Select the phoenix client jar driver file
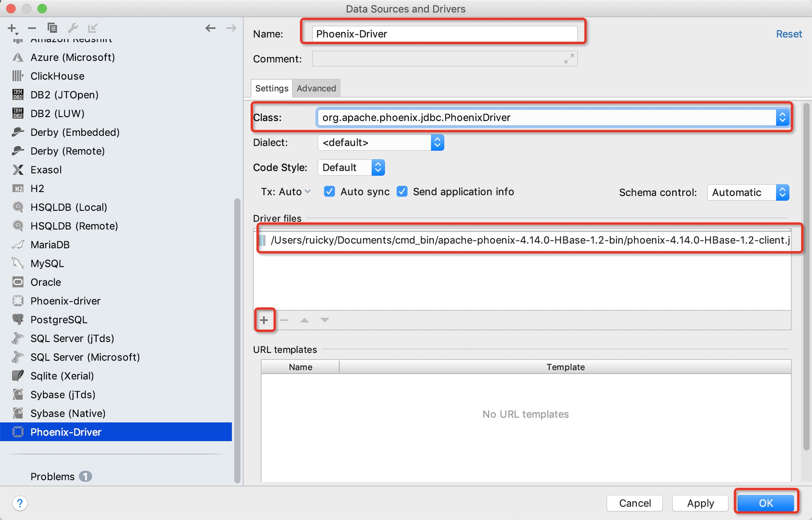The image size is (812, 520). (x=524, y=240)
